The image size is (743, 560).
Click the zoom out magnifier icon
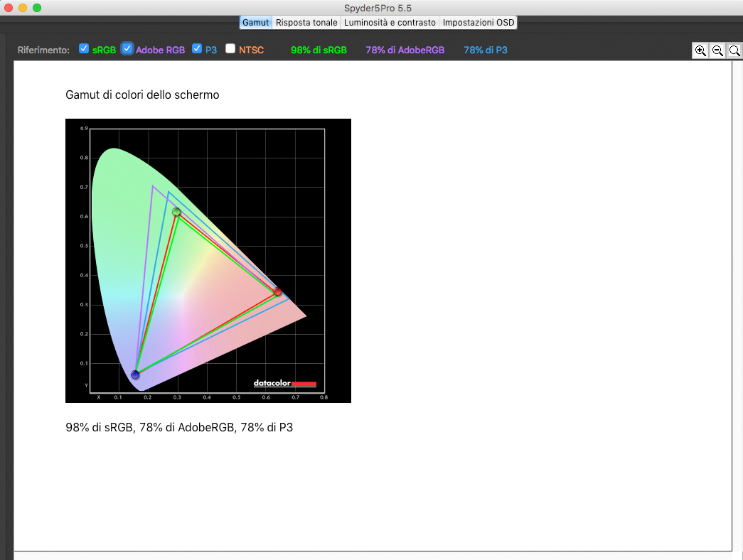[717, 50]
